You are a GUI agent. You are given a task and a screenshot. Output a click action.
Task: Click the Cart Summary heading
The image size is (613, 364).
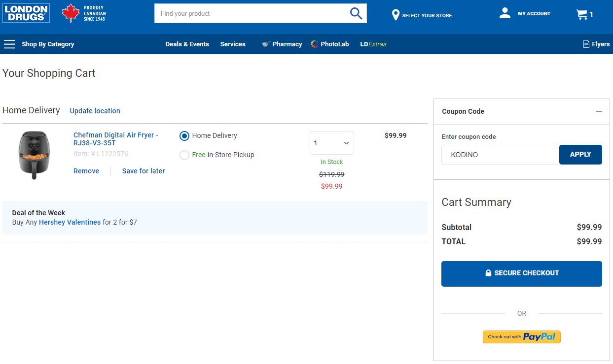tap(476, 202)
